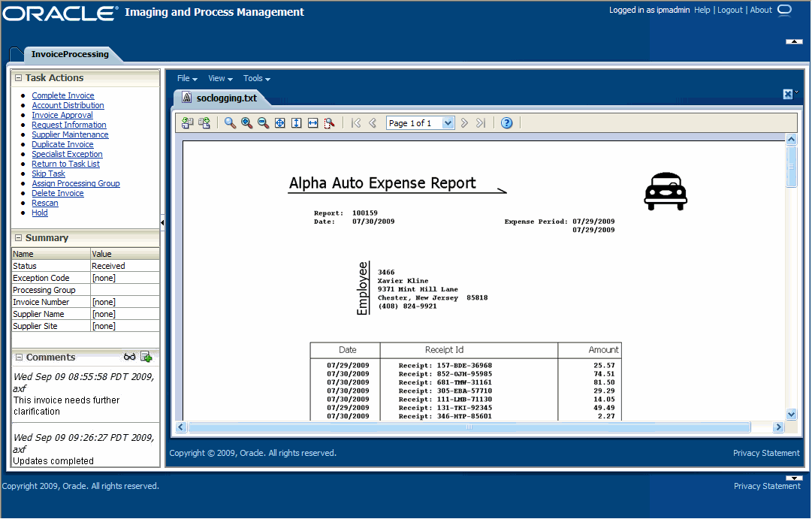The height and width of the screenshot is (519, 812).
Task: Open the File menu
Action: point(187,78)
